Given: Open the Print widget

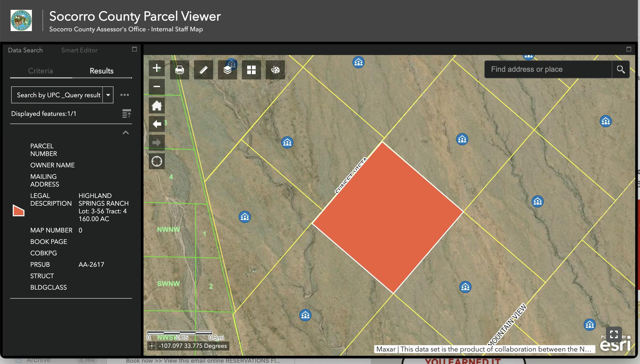Looking at the screenshot, I should coord(180,70).
